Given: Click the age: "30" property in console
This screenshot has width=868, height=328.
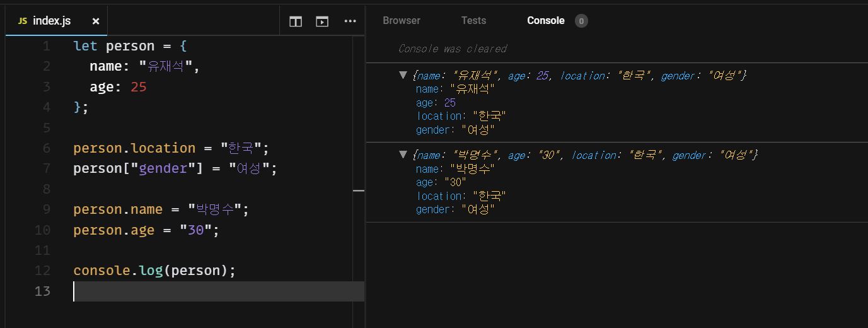Looking at the screenshot, I should click(x=441, y=182).
